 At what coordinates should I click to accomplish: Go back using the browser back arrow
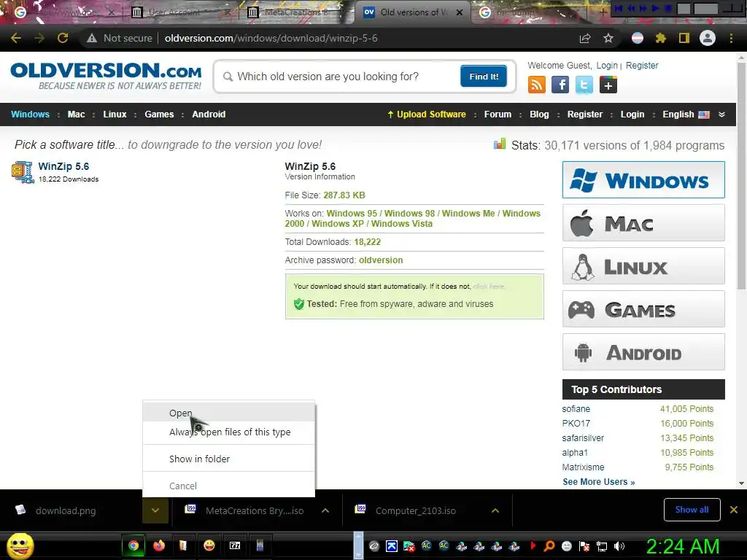(16, 38)
